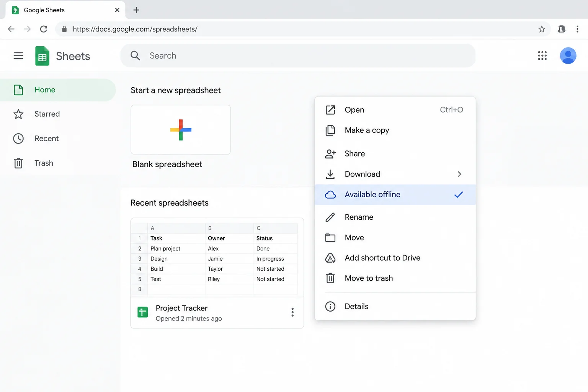The image size is (588, 392).
Task: Click the offline cloud icon
Action: click(x=330, y=194)
